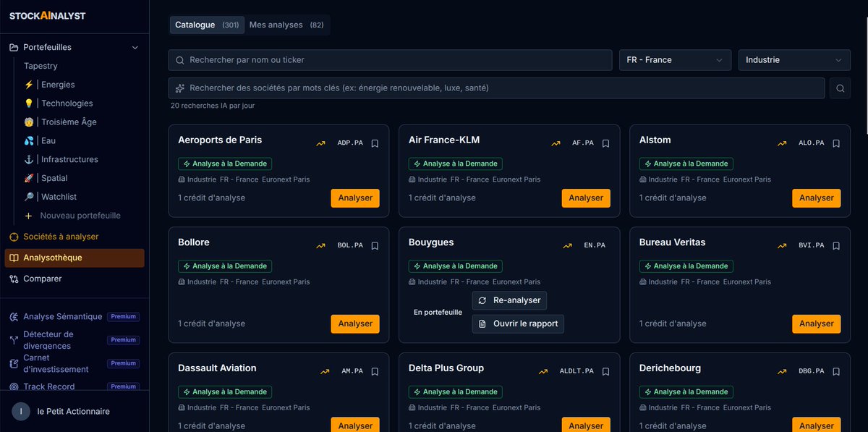Click the Track Record icon
The height and width of the screenshot is (432, 868).
pos(14,387)
